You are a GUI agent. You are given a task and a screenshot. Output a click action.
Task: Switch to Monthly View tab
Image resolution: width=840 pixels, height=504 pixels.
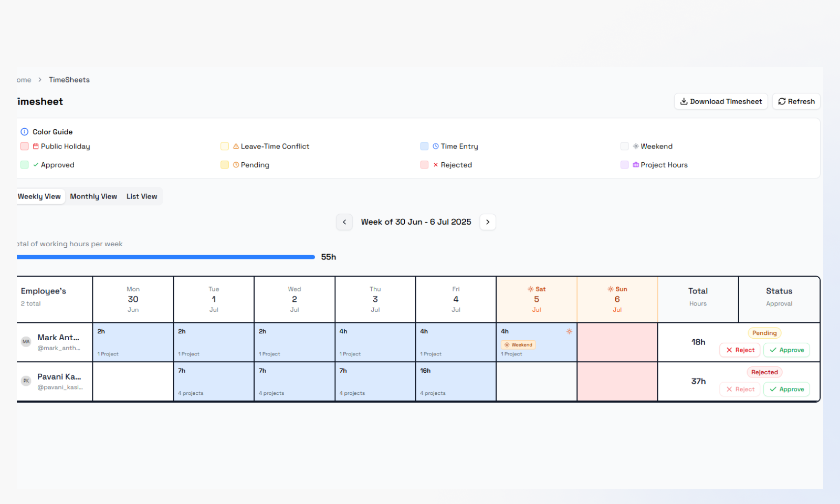pos(93,196)
